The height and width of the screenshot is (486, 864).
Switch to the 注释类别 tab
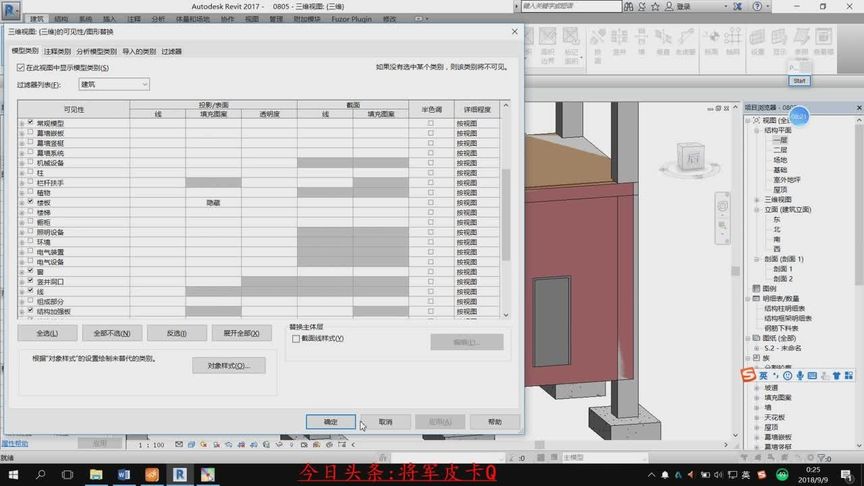click(57, 51)
